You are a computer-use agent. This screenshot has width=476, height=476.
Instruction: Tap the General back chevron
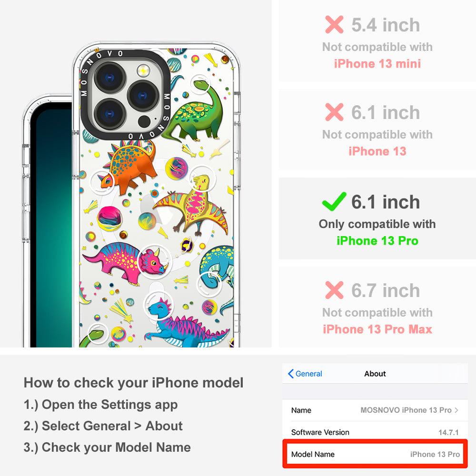(x=290, y=374)
